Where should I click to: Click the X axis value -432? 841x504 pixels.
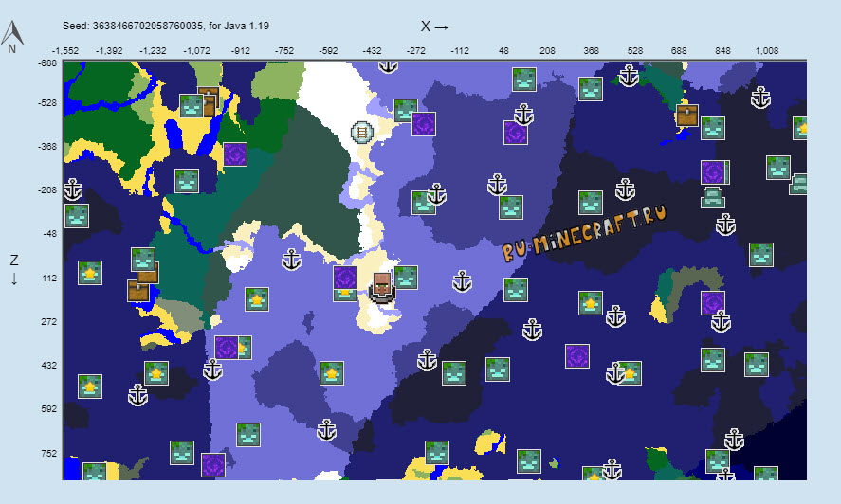click(373, 51)
